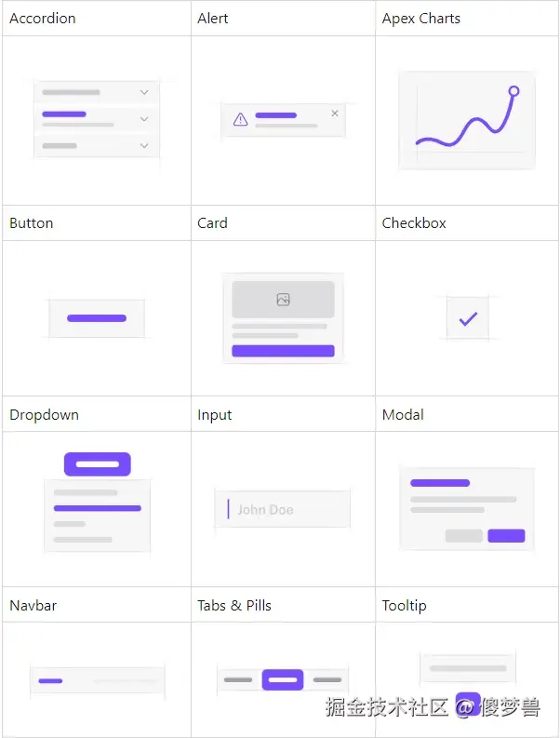This screenshot has height=738, width=560.
Task: Collapse the second accordion row chevron
Action: [144, 119]
